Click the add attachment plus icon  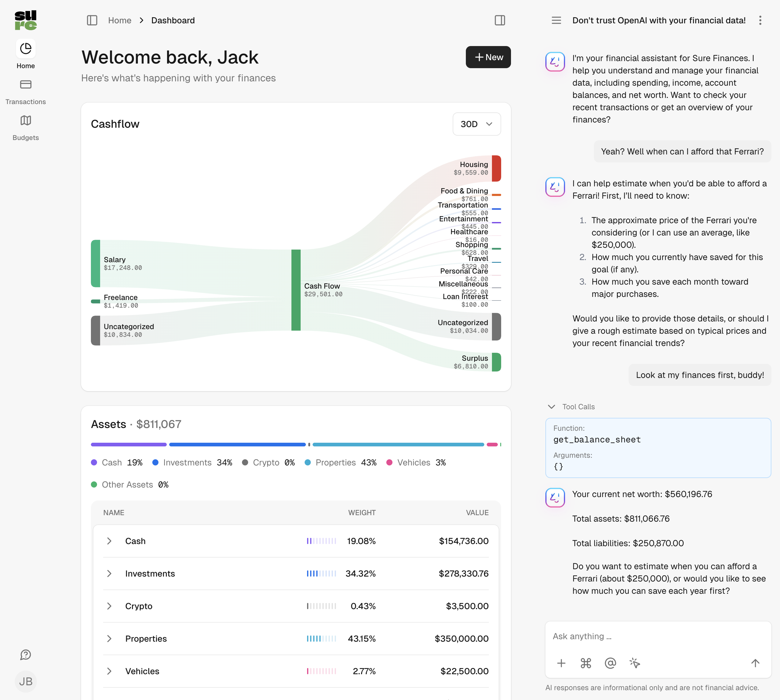pyautogui.click(x=561, y=663)
